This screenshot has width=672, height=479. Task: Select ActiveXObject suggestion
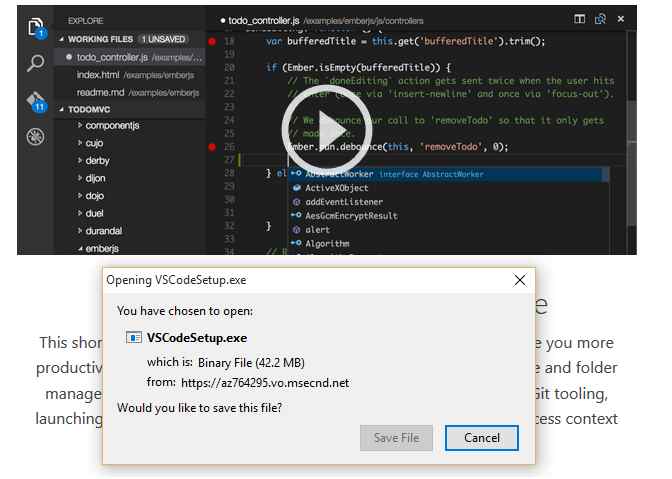448,188
